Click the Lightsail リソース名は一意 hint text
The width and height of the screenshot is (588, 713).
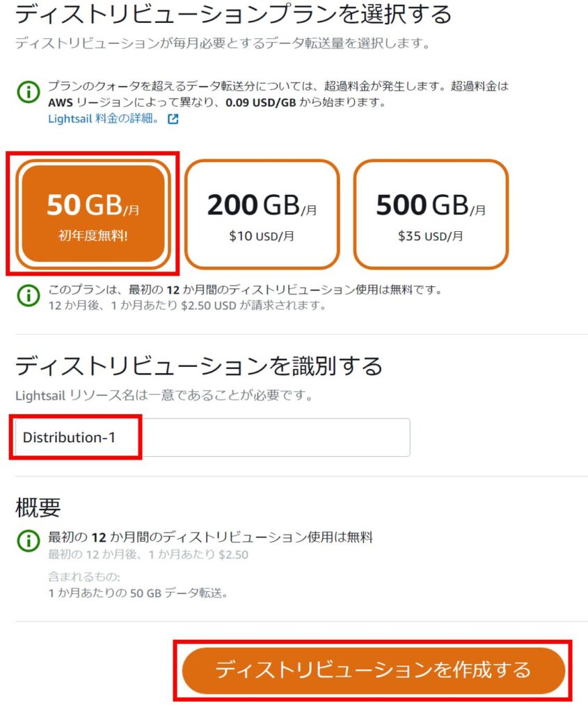pos(164,395)
